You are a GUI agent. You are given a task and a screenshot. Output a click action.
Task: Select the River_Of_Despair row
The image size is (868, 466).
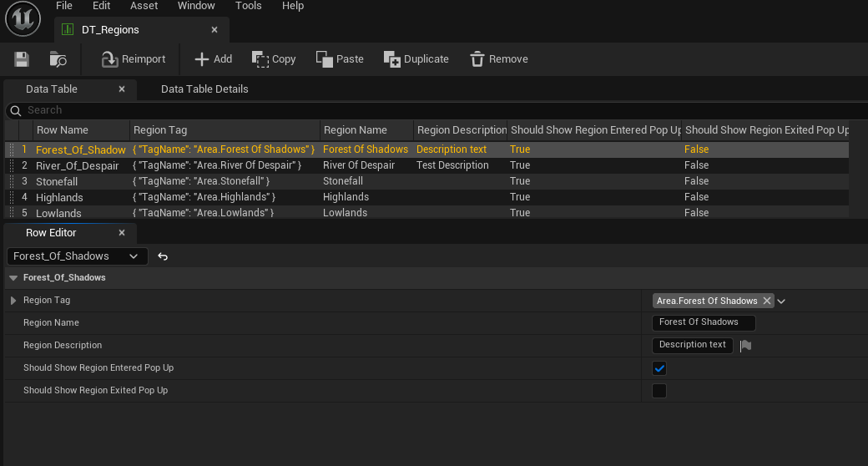pyautogui.click(x=77, y=165)
